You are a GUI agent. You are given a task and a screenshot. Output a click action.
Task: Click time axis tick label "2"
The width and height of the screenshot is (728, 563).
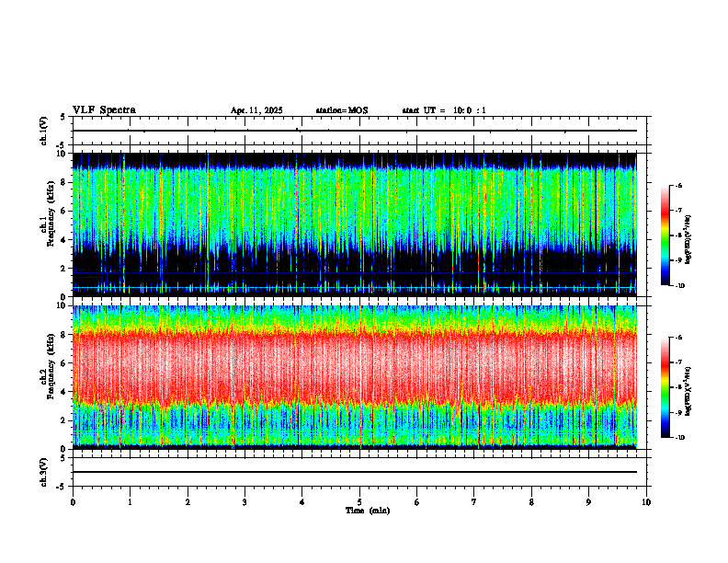pyautogui.click(x=188, y=502)
